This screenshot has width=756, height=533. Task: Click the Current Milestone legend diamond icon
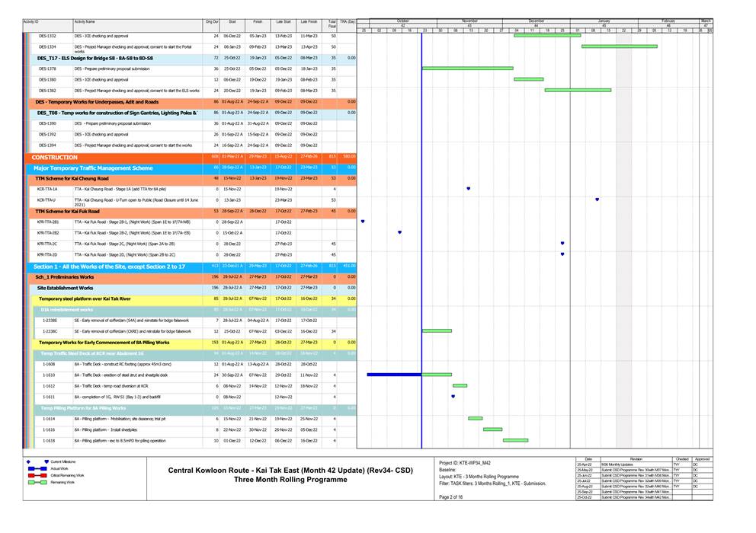tap(28, 462)
